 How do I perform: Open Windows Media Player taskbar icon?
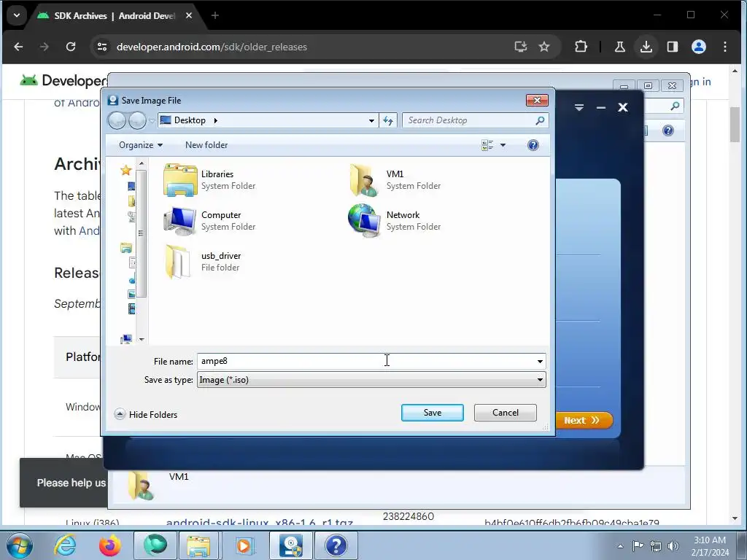[244, 545]
